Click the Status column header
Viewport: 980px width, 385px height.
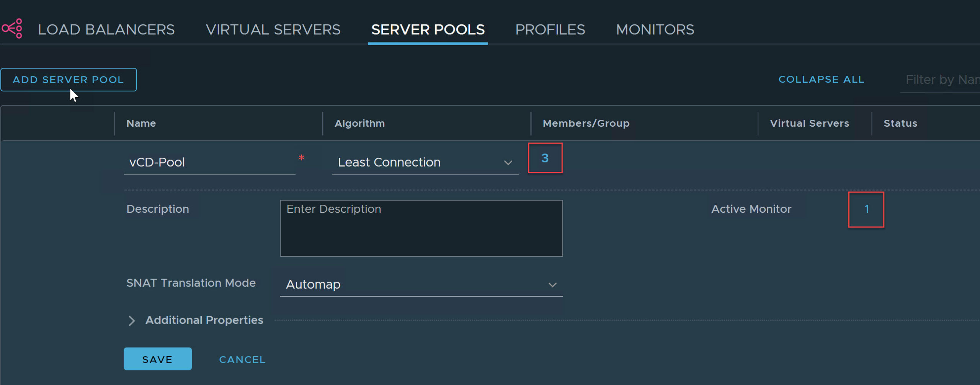[900, 123]
